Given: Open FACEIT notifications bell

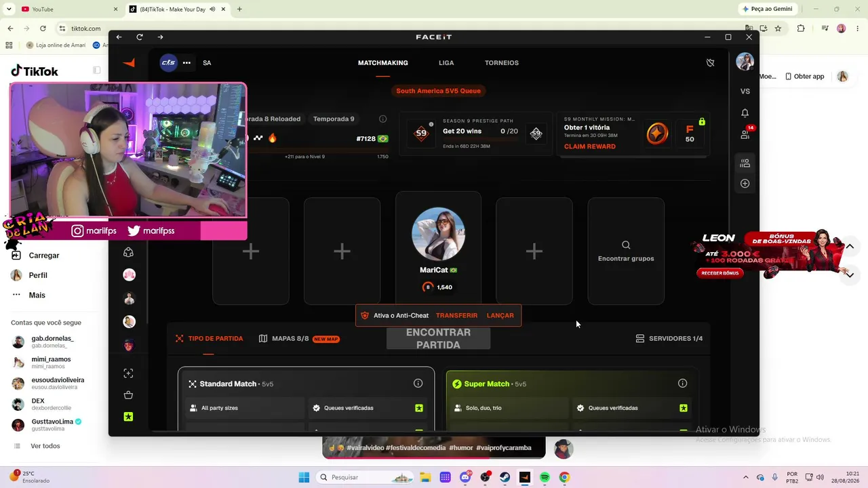Looking at the screenshot, I should [x=745, y=113].
